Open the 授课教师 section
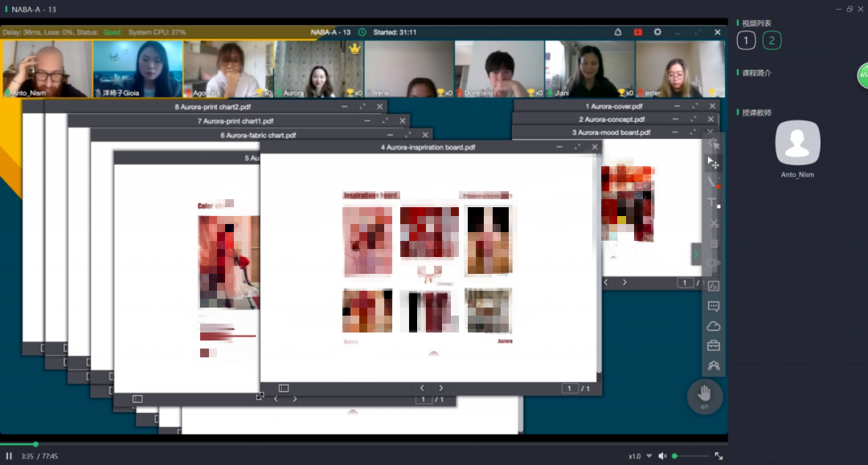Viewport: 868px width, 465px height. click(756, 112)
